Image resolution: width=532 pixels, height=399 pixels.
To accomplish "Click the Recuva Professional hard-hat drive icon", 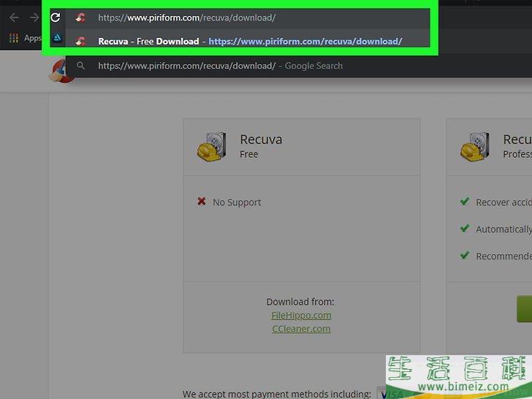I will pyautogui.click(x=475, y=147).
